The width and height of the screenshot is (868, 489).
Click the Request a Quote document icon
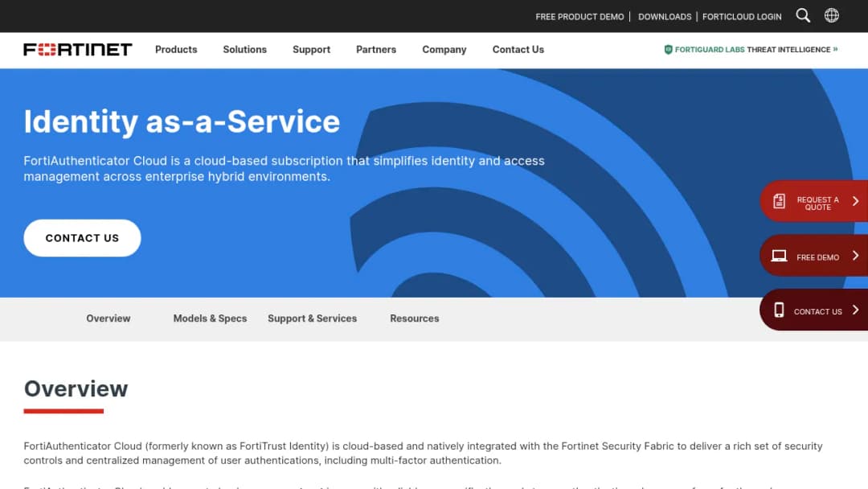[779, 201]
